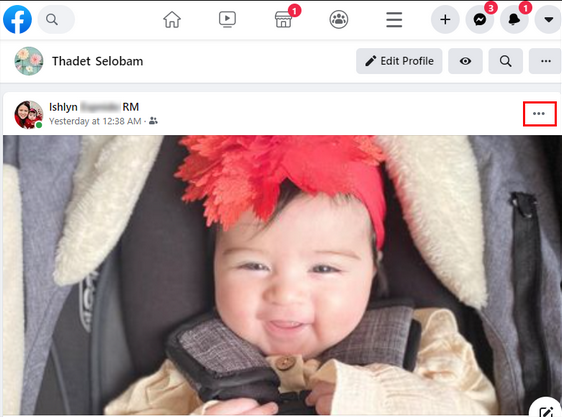
Task: Click the plus Create button
Action: (x=445, y=19)
